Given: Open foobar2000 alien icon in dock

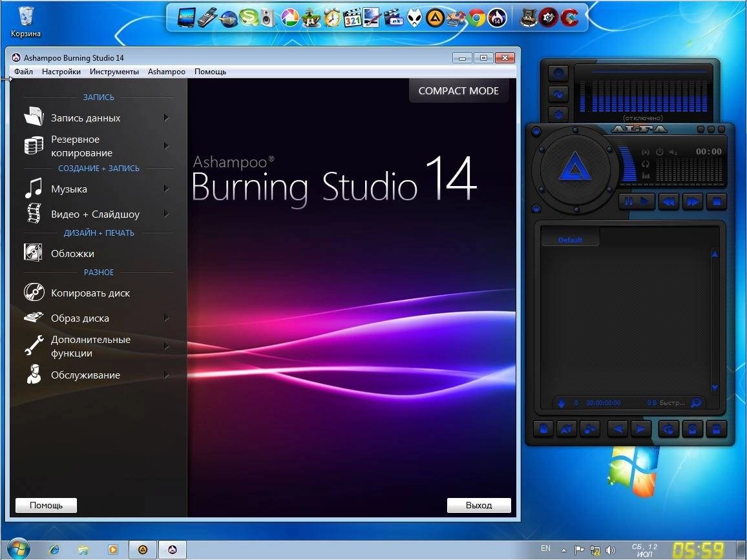Looking at the screenshot, I should click(414, 18).
